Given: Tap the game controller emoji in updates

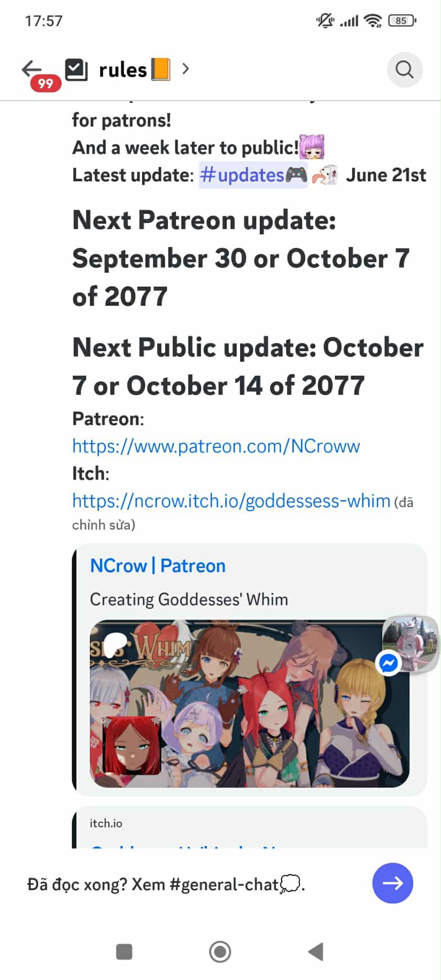Looking at the screenshot, I should (x=296, y=175).
